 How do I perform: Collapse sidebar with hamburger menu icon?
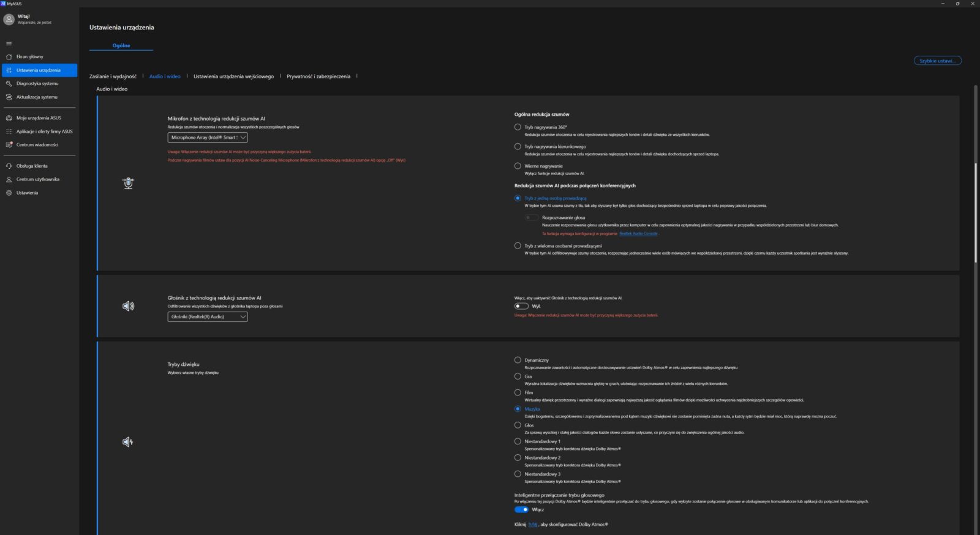coord(9,43)
